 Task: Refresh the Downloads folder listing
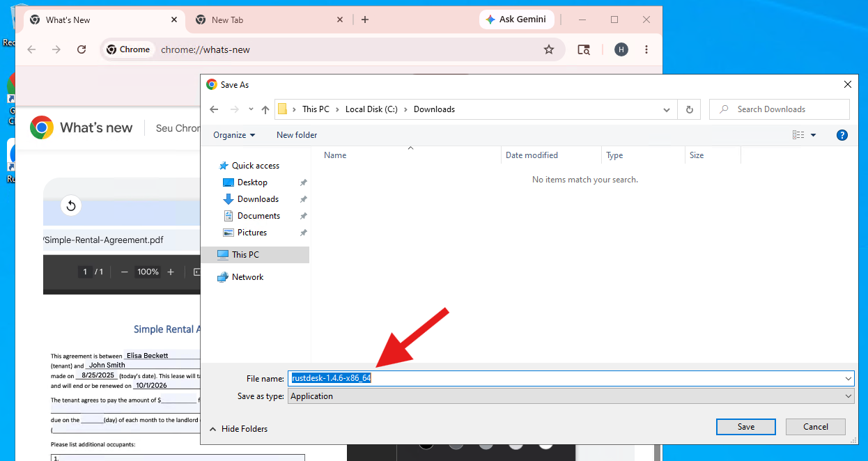point(689,109)
